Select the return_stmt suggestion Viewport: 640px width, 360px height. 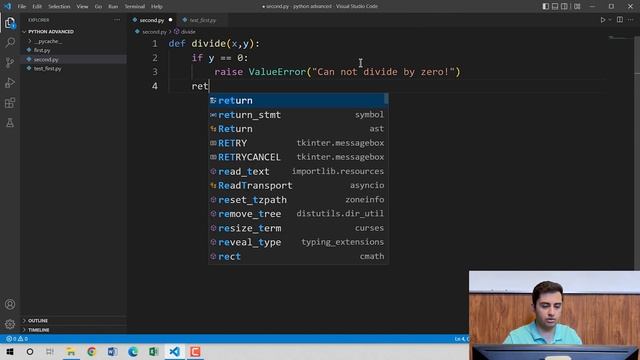298,115
